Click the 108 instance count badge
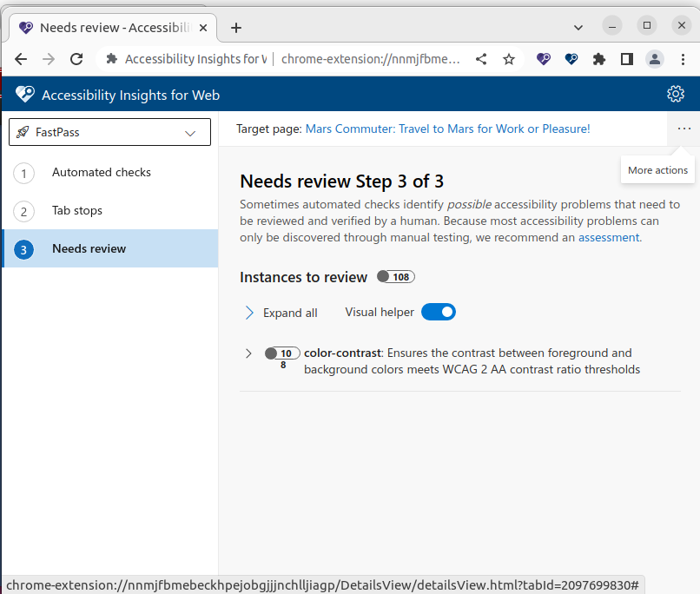The height and width of the screenshot is (594, 700). 395,276
